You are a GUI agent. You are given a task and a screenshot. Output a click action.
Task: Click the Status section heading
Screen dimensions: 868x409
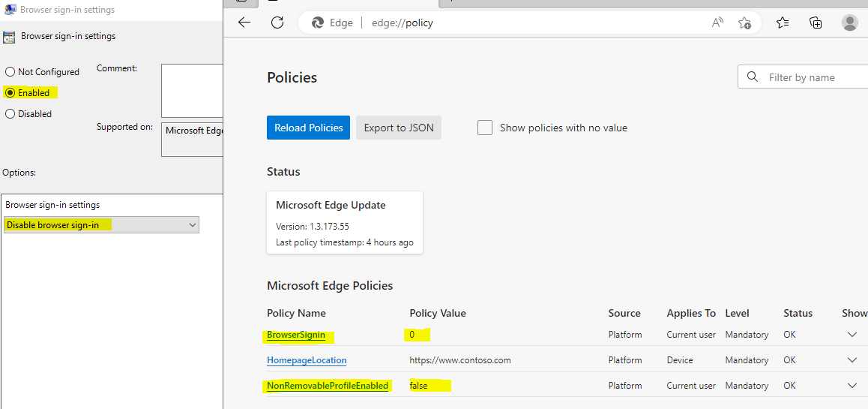point(283,172)
